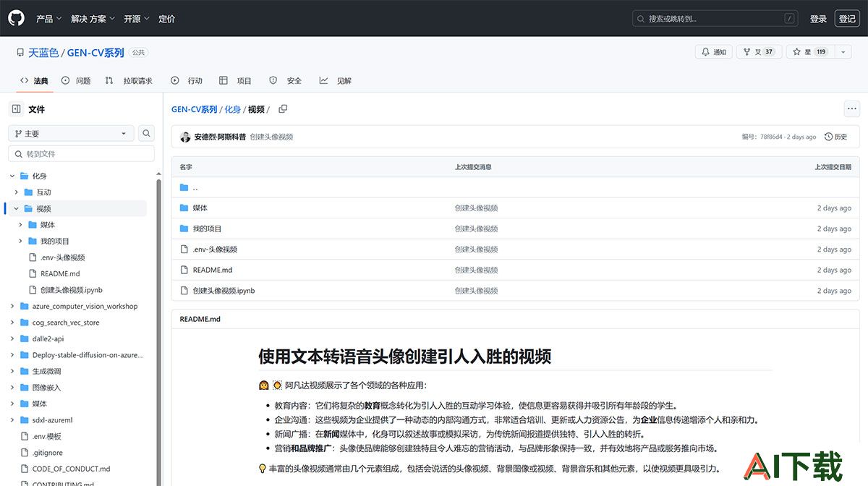Screen dimensions: 868x486
Task: Click the 图像嵌入 folder icon in sidebar
Action: [x=24, y=388]
